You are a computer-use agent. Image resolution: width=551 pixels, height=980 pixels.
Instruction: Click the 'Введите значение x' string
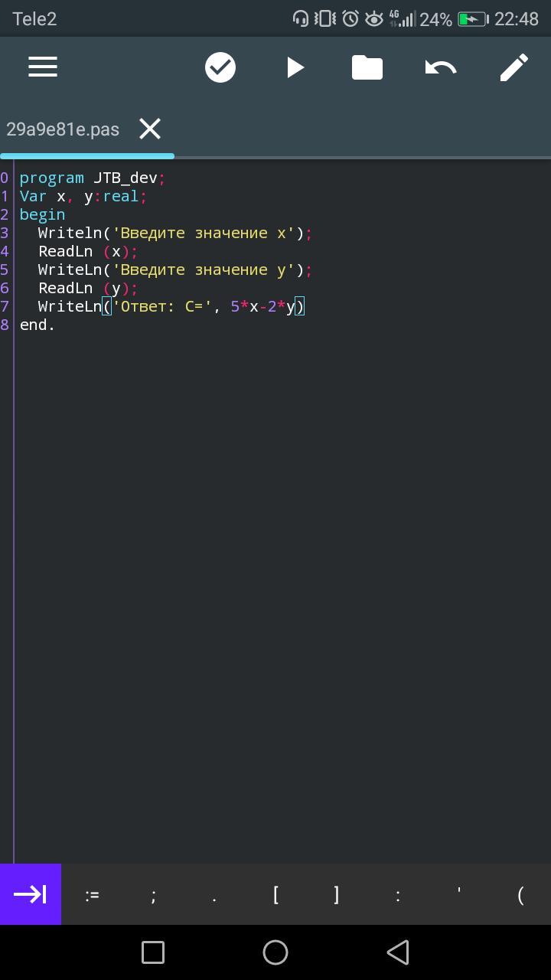click(204, 233)
